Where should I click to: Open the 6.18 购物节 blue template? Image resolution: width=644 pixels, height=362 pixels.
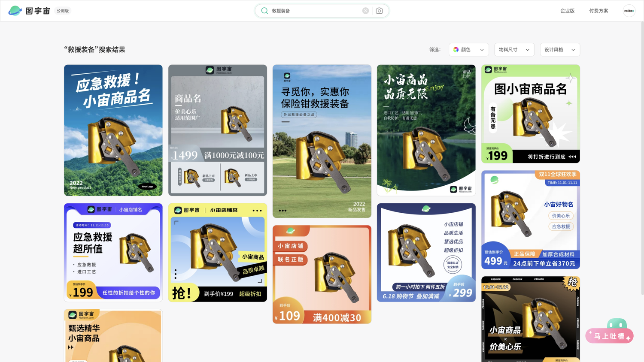(x=426, y=253)
